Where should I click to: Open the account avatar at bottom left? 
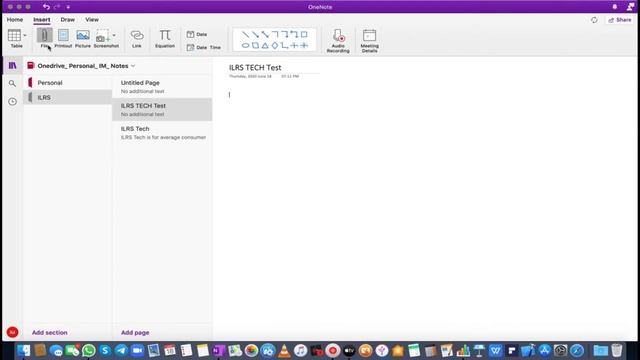(x=12, y=332)
